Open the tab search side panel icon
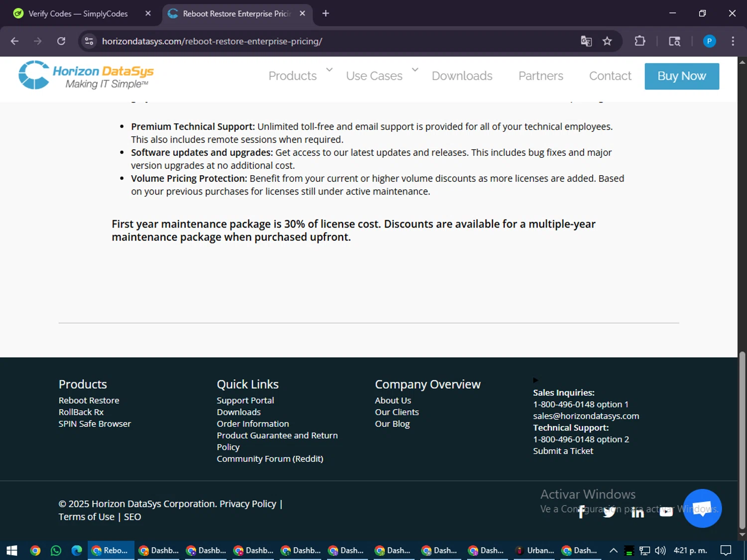The height and width of the screenshot is (560, 747). [x=674, y=41]
